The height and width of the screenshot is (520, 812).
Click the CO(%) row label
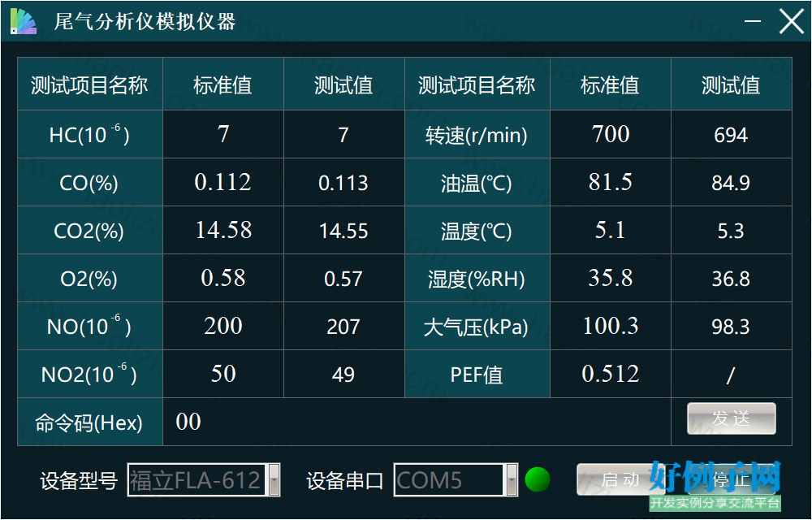tap(89, 182)
